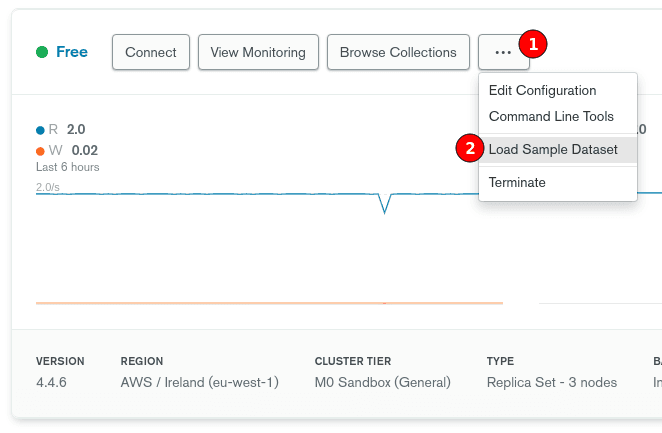Image resolution: width=662 pixels, height=433 pixels.
Task: Choose Load Sample Dataset option
Action: pos(553,150)
